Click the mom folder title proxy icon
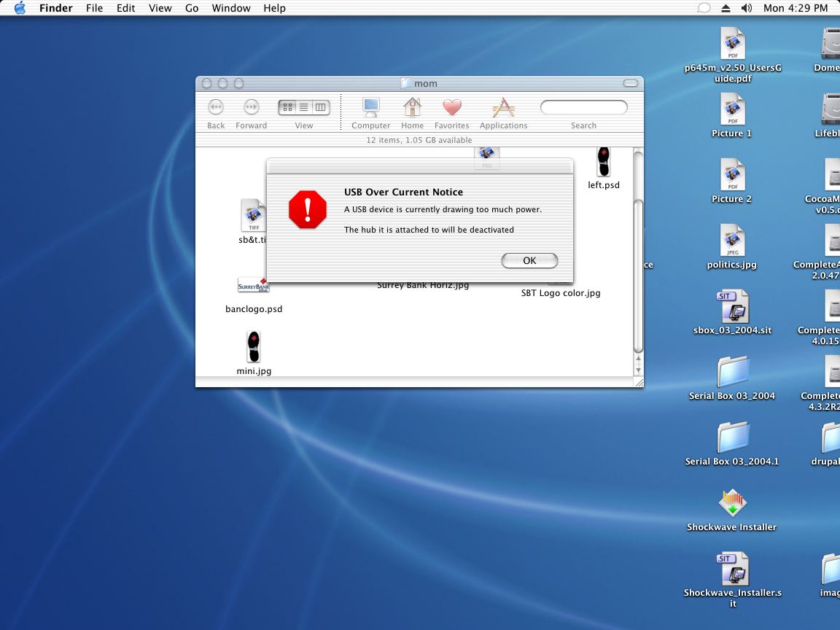 click(406, 83)
